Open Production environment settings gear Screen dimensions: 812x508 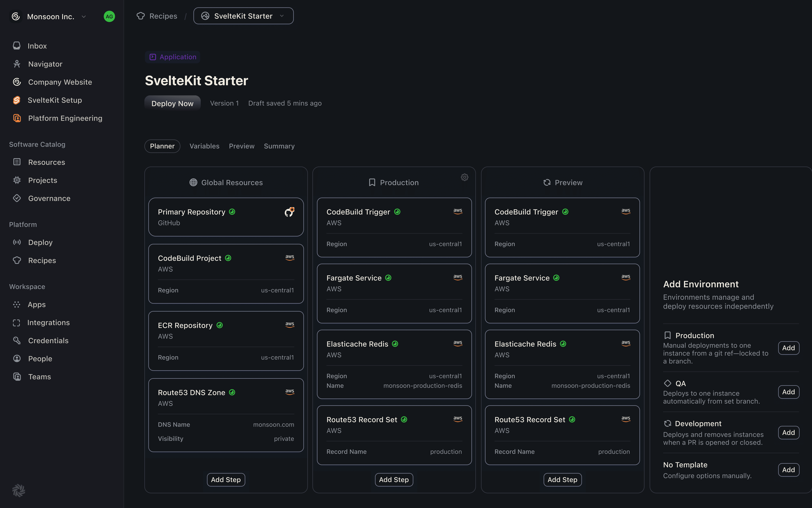[464, 177]
